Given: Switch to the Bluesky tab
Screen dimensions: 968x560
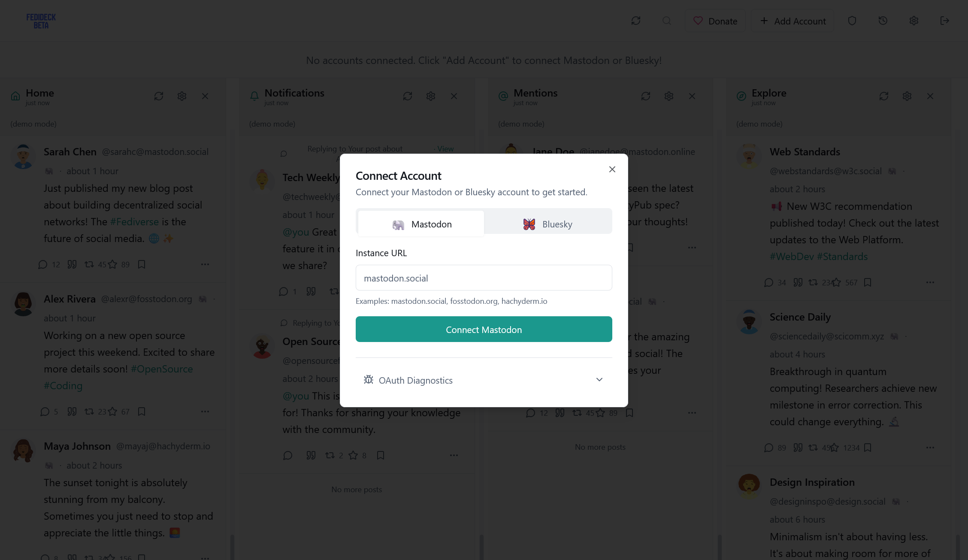Looking at the screenshot, I should tap(548, 224).
